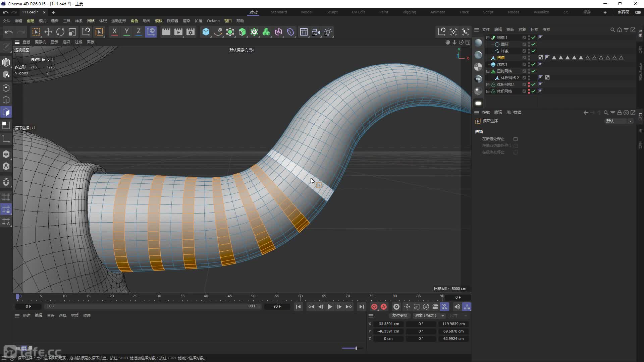Screen dimensions: 644x362
Task: Click the green cloner mograph icon
Action: [x=266, y=32]
